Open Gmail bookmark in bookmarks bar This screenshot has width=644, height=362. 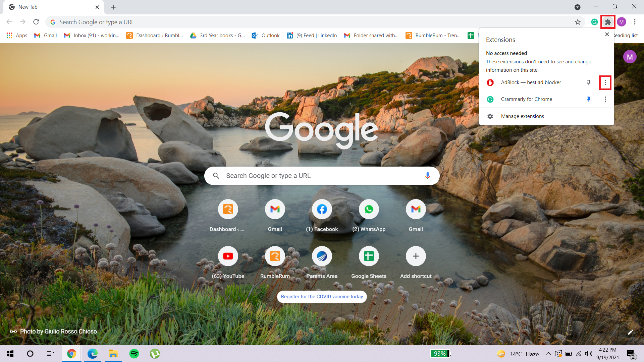point(46,36)
